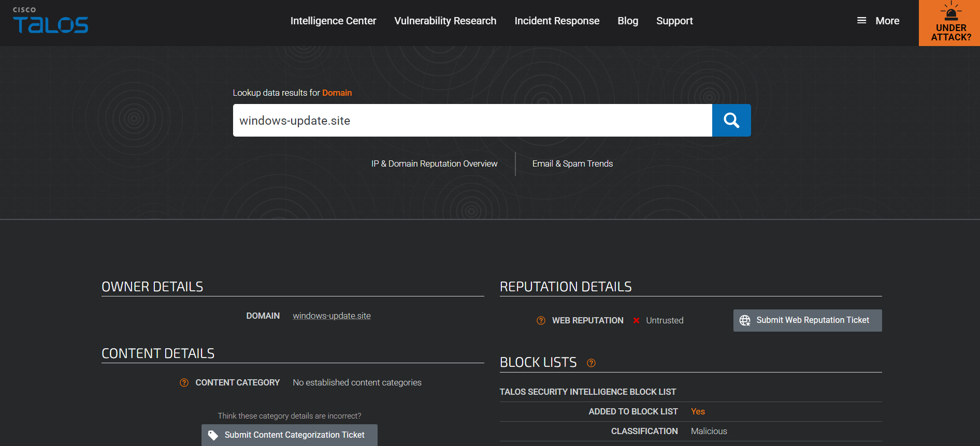Click the REPUTATION DETAILS heading
Image resolution: width=980 pixels, height=446 pixels.
(x=566, y=287)
